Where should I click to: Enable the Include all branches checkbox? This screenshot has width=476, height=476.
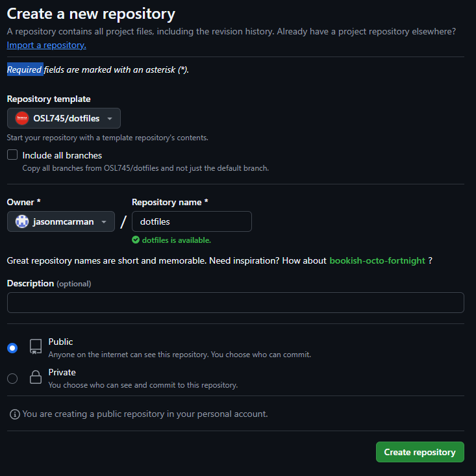tap(12, 155)
